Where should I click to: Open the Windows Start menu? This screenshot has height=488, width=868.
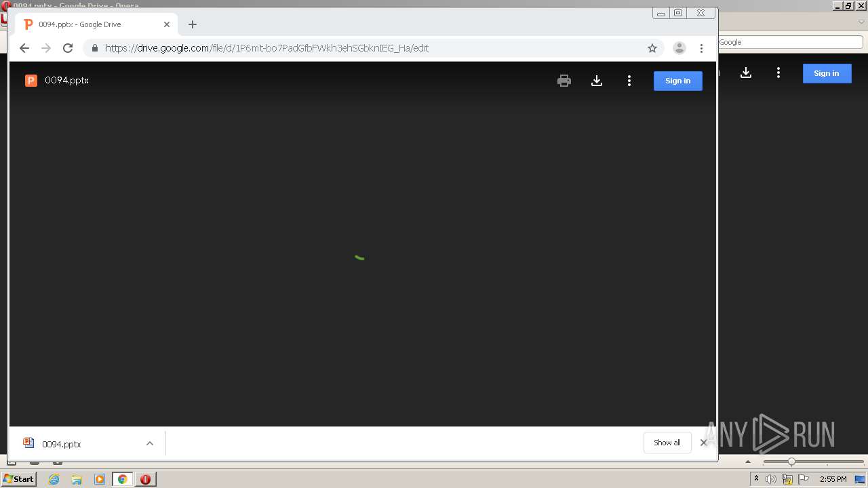(x=19, y=479)
